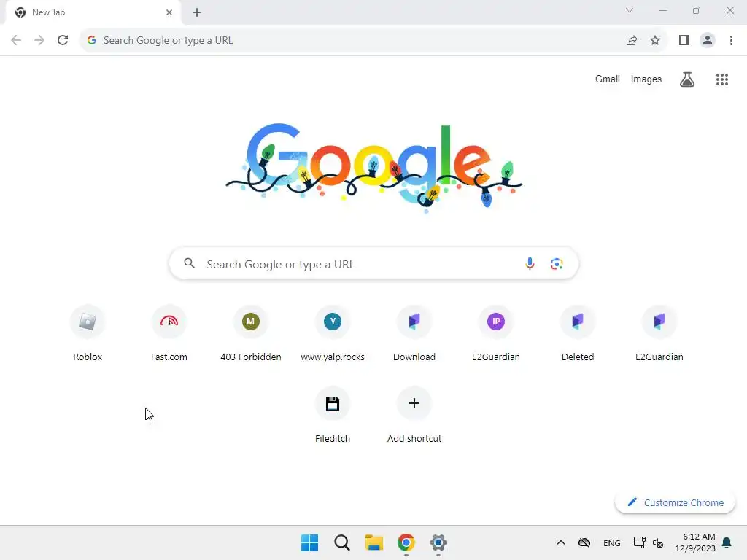Open the Images link

pos(646,79)
